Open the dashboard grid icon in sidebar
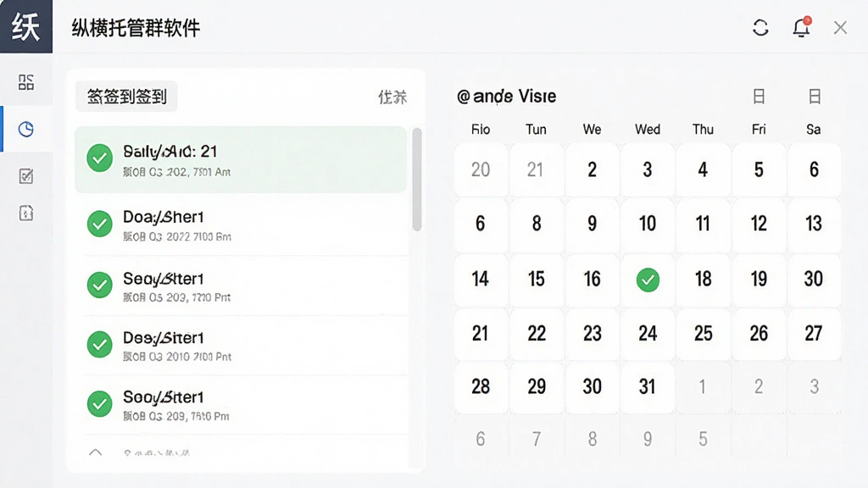This screenshot has width=868, height=488. [x=26, y=82]
